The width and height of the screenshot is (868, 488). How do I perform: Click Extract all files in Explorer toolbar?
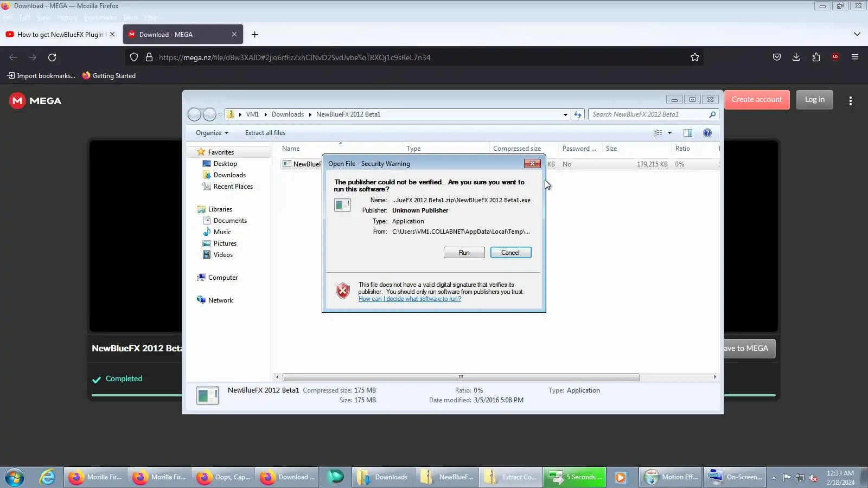click(x=265, y=133)
